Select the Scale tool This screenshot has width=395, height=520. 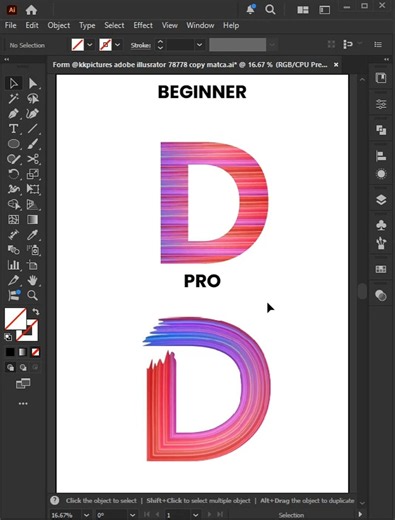point(32,174)
